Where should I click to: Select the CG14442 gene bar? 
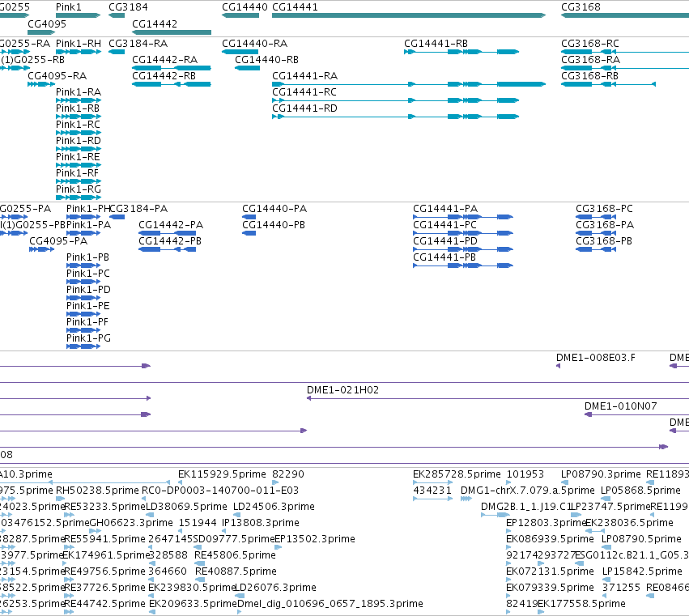[172, 32]
